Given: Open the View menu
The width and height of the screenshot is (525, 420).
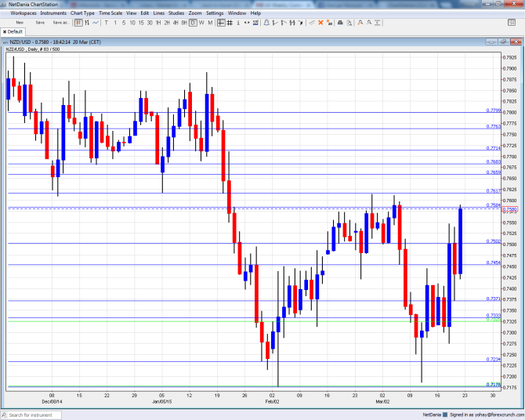Looking at the screenshot, I should point(132,13).
